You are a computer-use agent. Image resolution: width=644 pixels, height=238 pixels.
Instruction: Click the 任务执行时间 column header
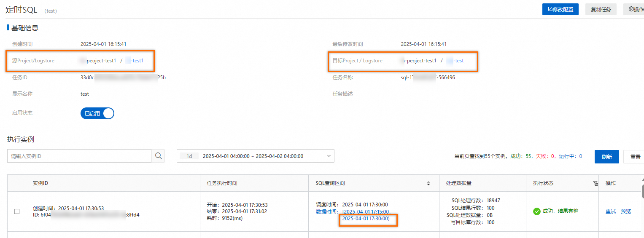coord(222,183)
